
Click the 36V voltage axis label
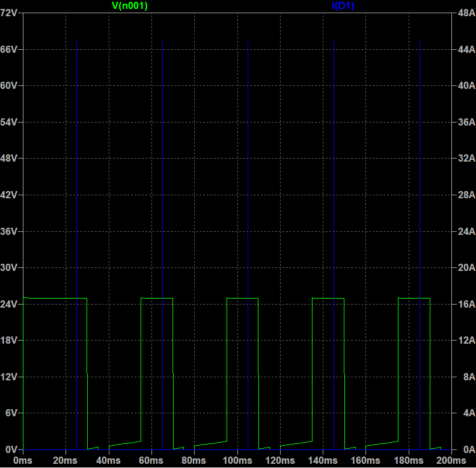[9, 231]
